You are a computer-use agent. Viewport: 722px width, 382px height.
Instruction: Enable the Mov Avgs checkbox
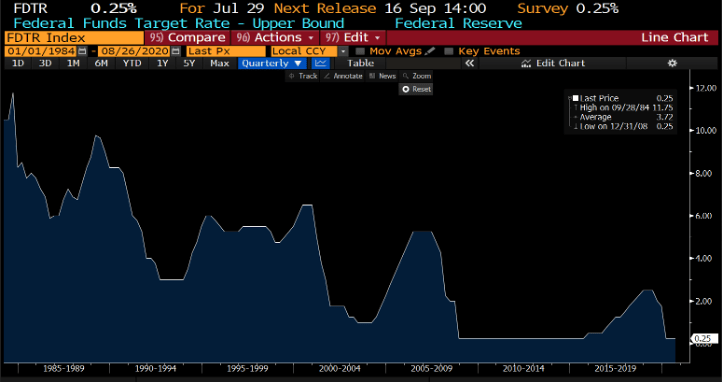360,52
